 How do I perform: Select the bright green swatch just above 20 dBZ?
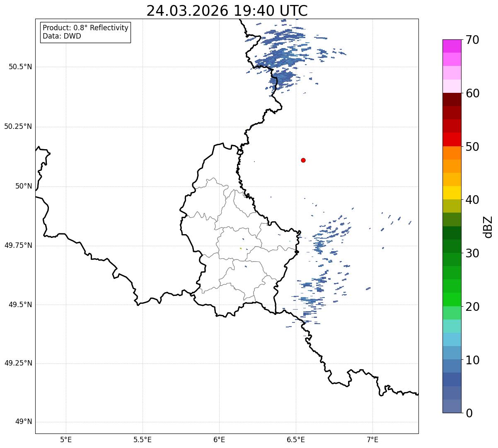tap(452, 300)
